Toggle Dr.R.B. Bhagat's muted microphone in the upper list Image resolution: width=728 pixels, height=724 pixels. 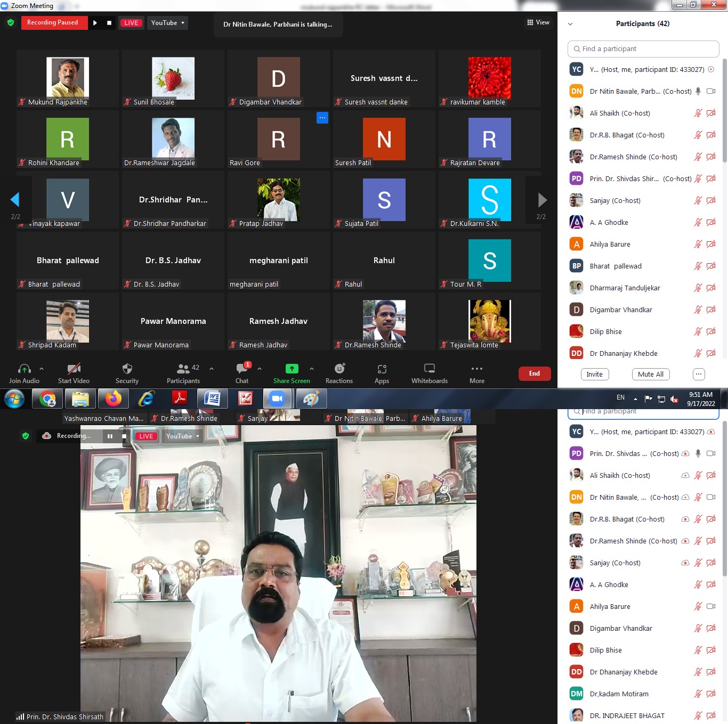698,135
